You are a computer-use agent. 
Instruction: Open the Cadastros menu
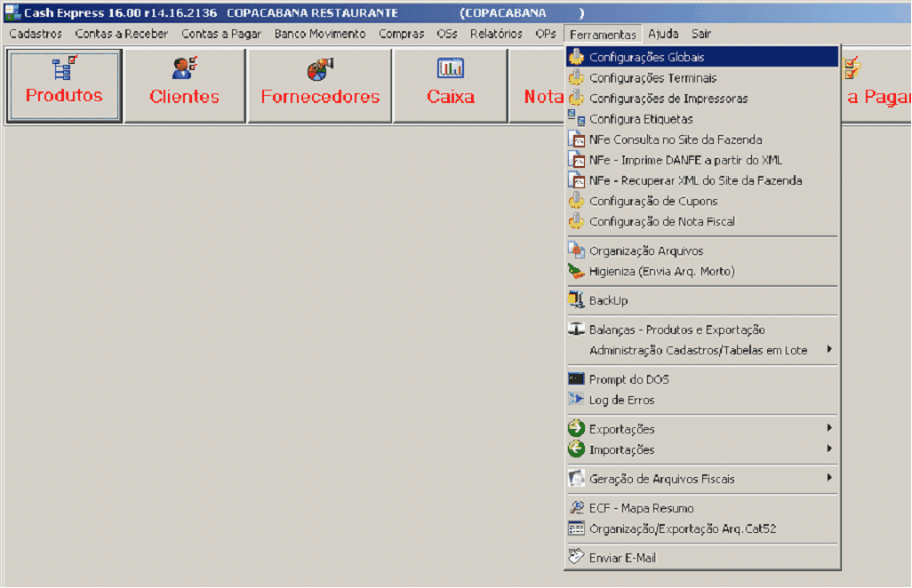[x=36, y=34]
